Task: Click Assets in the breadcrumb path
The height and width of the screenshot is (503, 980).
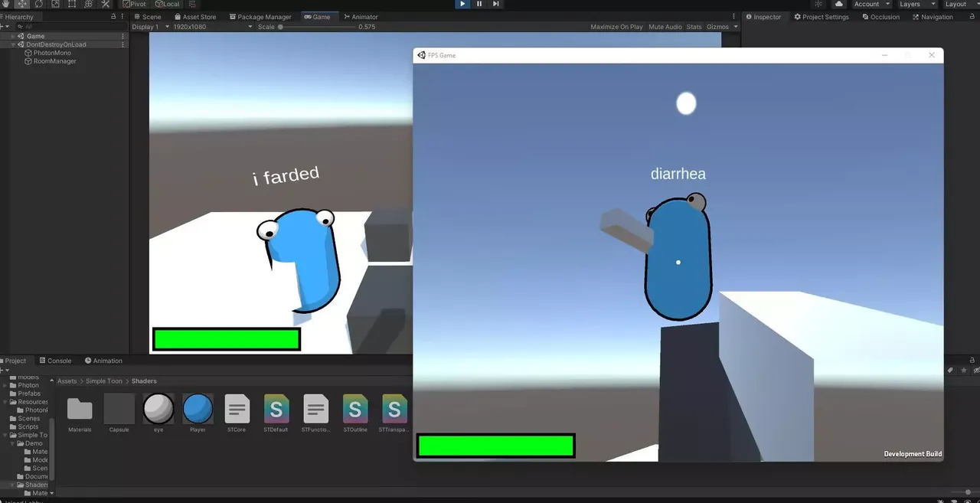Action: click(67, 381)
